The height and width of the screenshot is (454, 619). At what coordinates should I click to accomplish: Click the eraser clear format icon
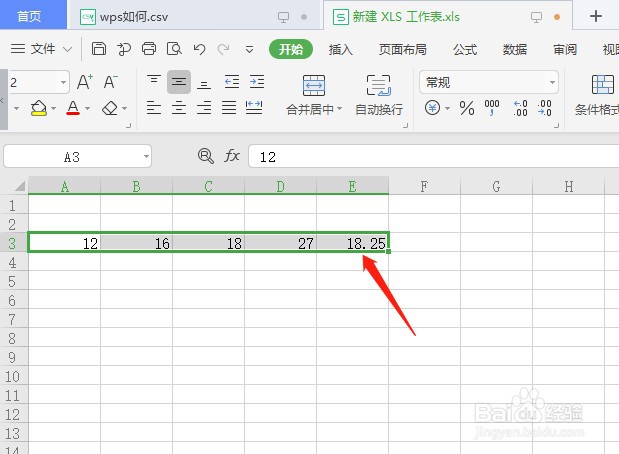tap(110, 108)
